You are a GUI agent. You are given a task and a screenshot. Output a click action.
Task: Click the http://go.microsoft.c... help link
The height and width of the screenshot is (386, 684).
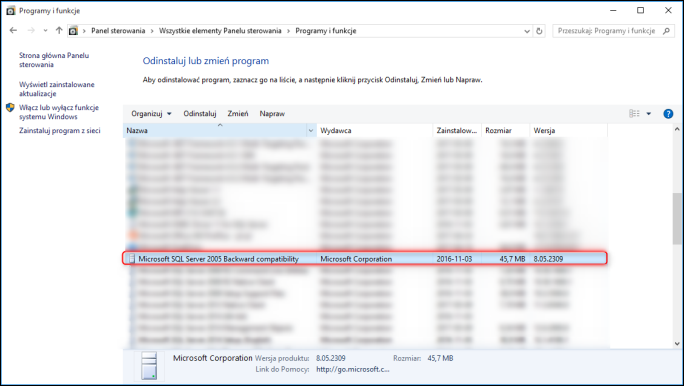pyautogui.click(x=352, y=369)
